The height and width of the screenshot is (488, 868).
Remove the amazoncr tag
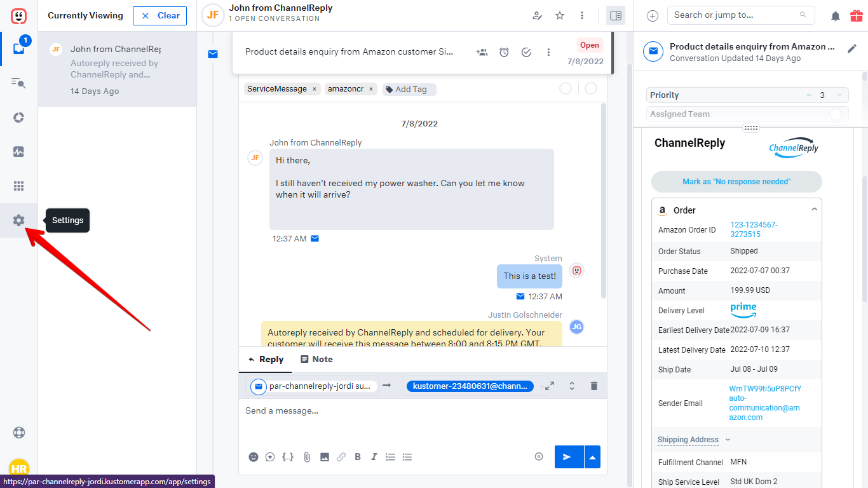(371, 89)
